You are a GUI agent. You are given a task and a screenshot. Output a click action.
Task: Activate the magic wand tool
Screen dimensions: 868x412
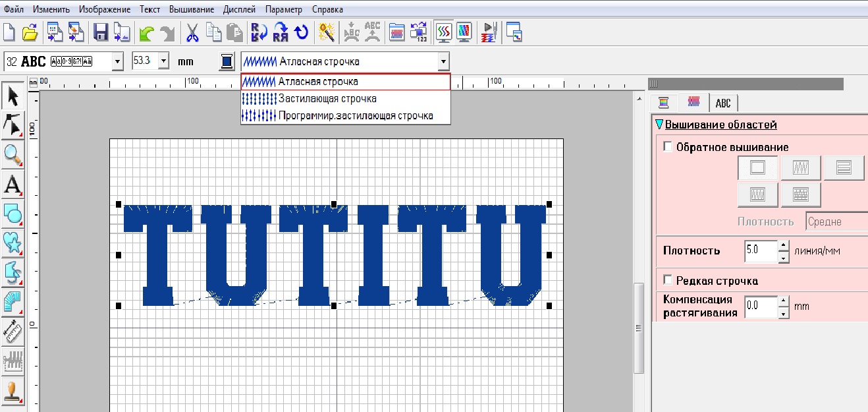(325, 32)
